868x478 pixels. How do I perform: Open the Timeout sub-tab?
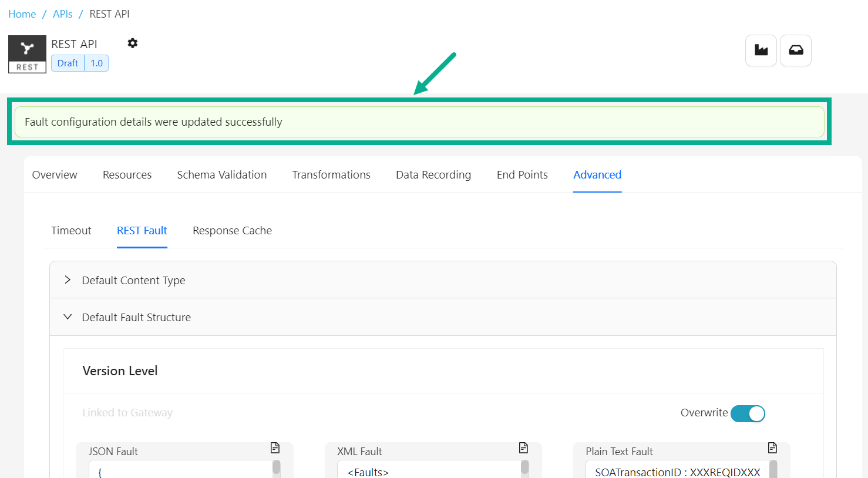pyautogui.click(x=71, y=230)
